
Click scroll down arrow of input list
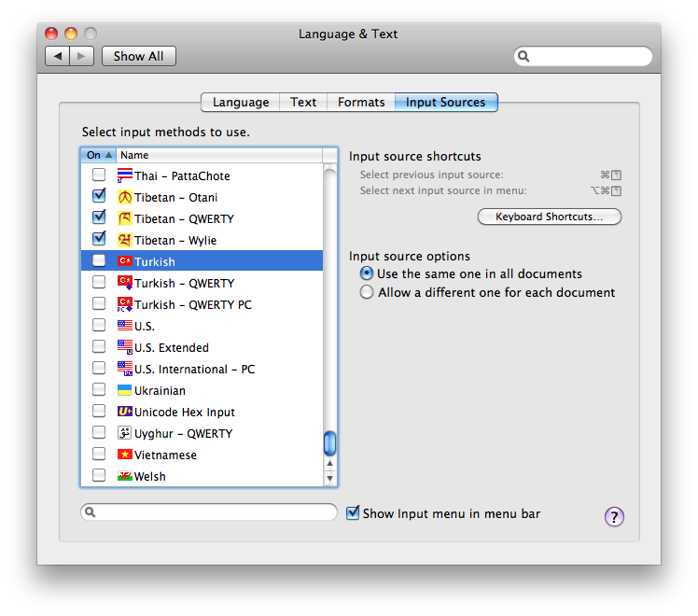pos(329,479)
